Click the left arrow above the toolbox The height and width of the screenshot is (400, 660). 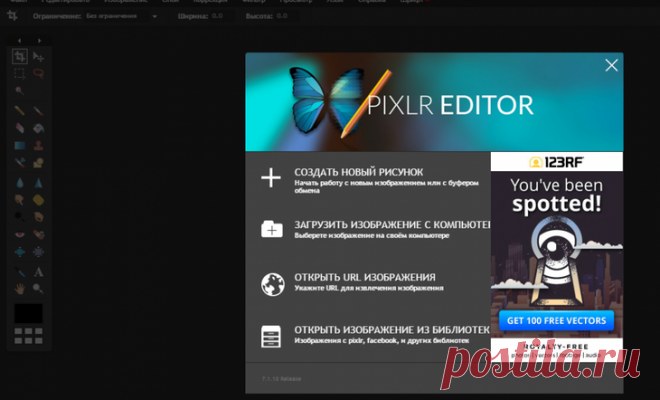pyautogui.click(x=19, y=40)
